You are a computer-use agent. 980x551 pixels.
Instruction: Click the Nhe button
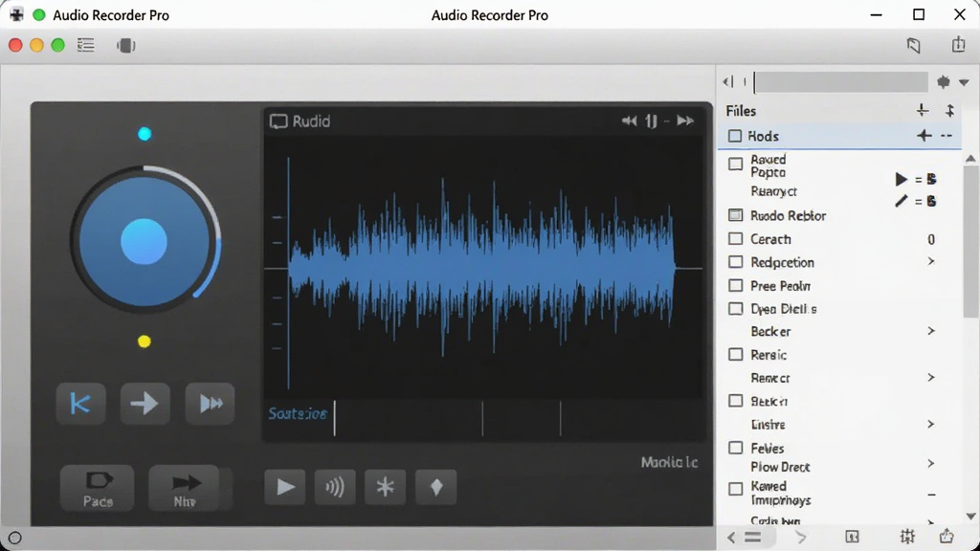coord(185,488)
